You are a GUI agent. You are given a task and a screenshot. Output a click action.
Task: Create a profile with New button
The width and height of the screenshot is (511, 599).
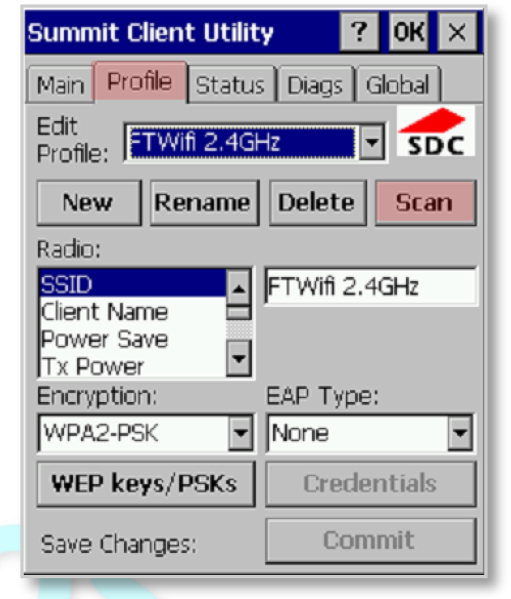89,202
